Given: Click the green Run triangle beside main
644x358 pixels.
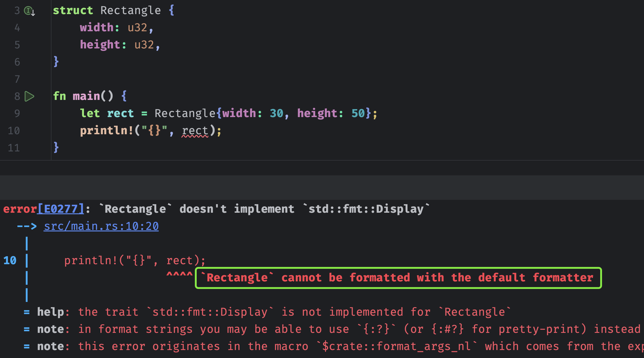Looking at the screenshot, I should (x=29, y=96).
